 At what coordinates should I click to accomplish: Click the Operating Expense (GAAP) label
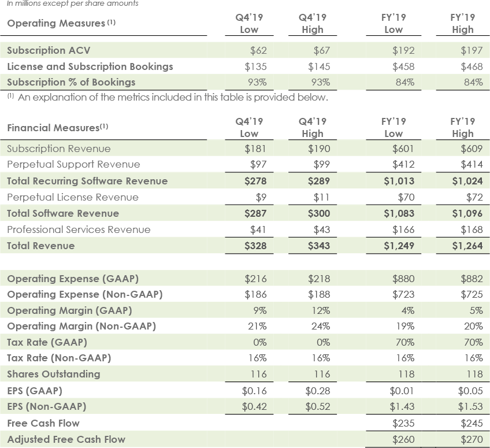pos(73,279)
